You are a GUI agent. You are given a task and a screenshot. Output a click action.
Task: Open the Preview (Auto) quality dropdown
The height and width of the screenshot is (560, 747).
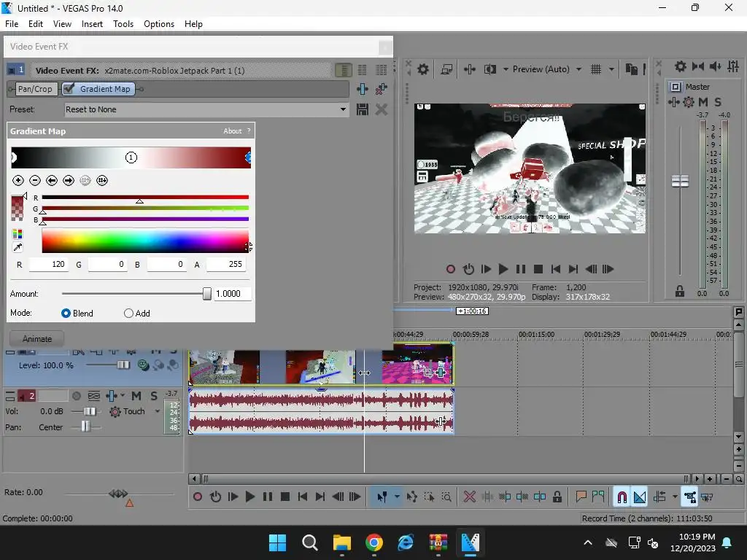(578, 69)
